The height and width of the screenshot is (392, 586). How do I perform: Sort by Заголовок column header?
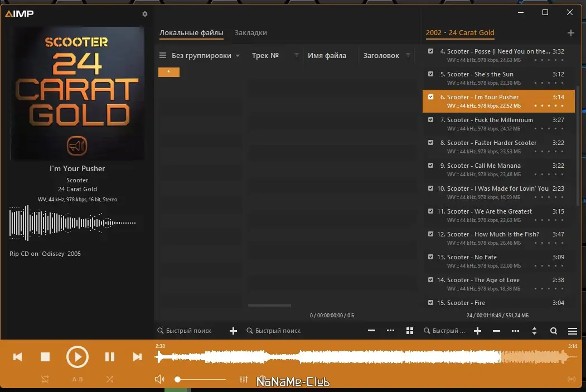click(x=381, y=56)
